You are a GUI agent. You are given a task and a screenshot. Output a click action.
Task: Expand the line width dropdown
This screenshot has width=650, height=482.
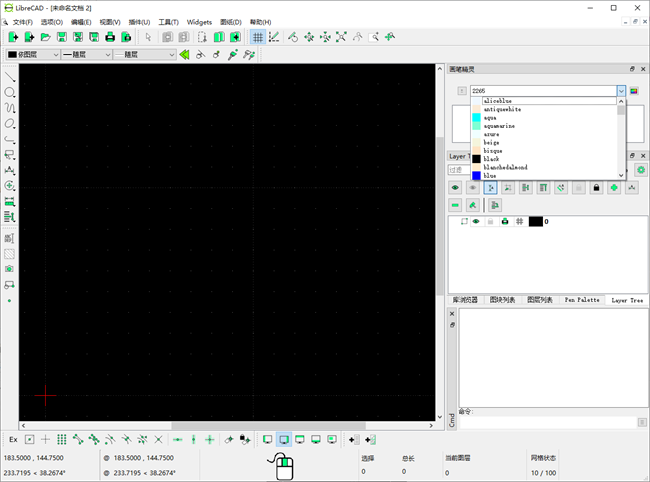pyautogui.click(x=85, y=54)
